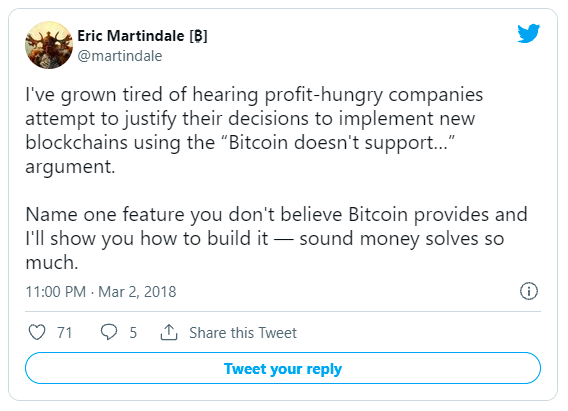Open the Share this Tweet link
This screenshot has height=411, width=568.
point(243,333)
